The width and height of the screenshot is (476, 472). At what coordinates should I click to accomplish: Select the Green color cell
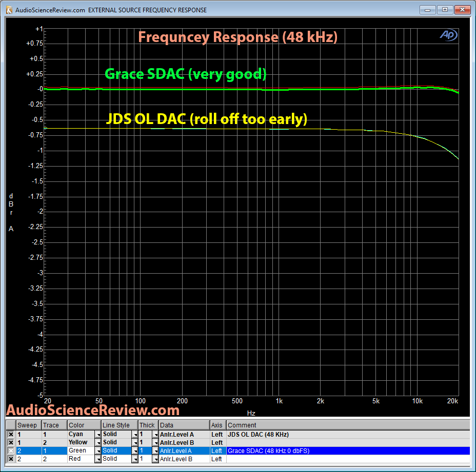pyautogui.click(x=81, y=451)
